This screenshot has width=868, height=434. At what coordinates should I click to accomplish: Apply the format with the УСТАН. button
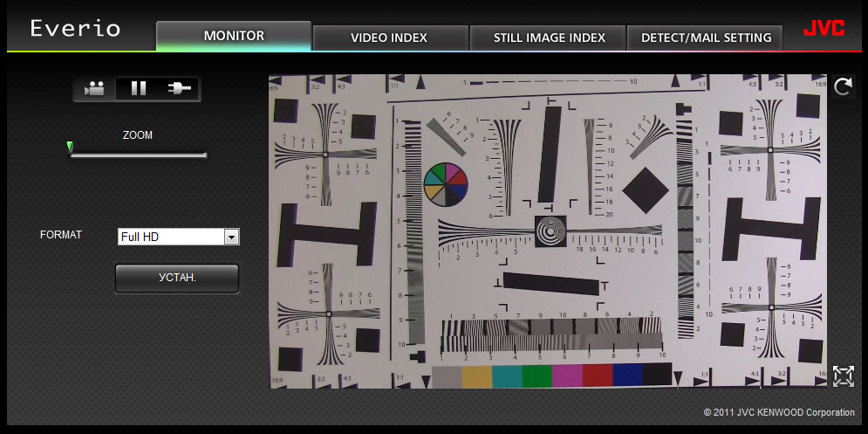pyautogui.click(x=177, y=279)
